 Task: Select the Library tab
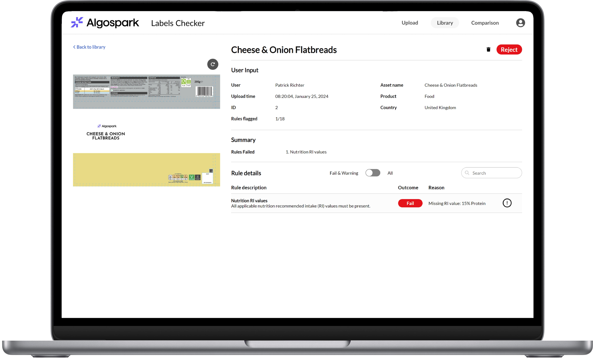coord(445,23)
